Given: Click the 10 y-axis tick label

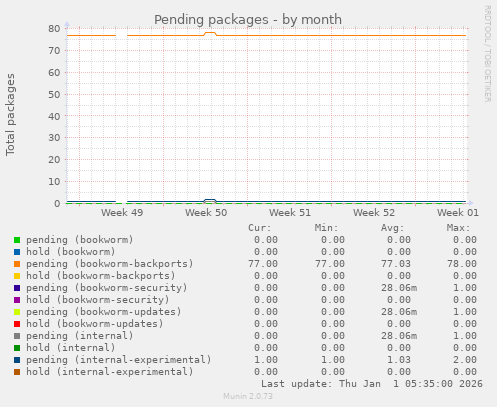Looking at the screenshot, I should point(54,182).
